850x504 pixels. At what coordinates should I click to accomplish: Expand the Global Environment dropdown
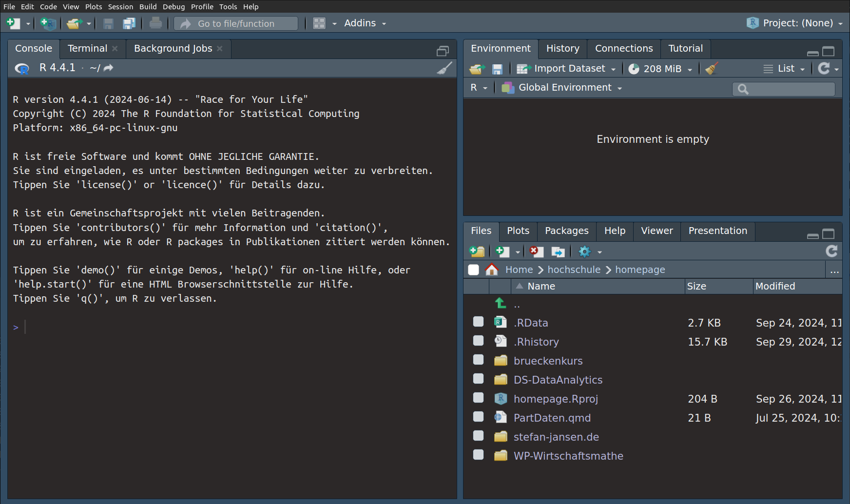click(x=564, y=88)
